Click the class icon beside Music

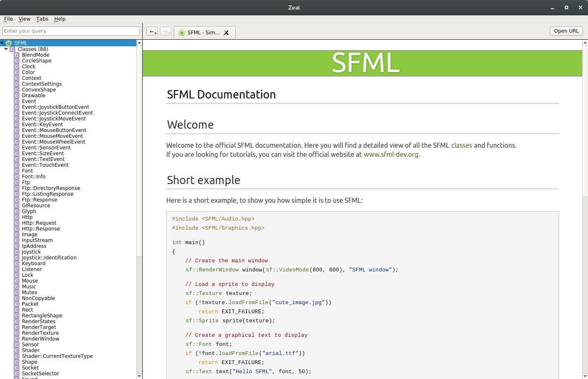[x=17, y=287]
